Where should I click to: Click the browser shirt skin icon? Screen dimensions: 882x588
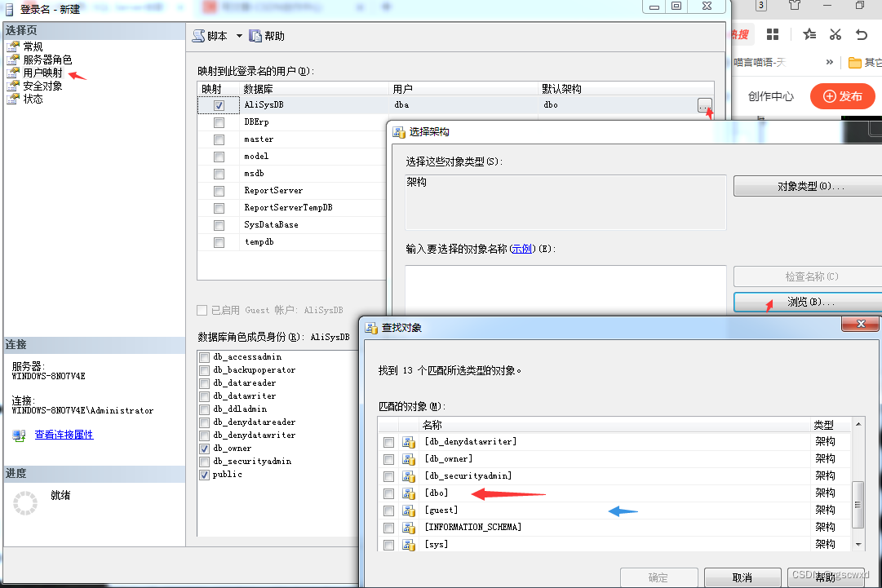coord(794,6)
